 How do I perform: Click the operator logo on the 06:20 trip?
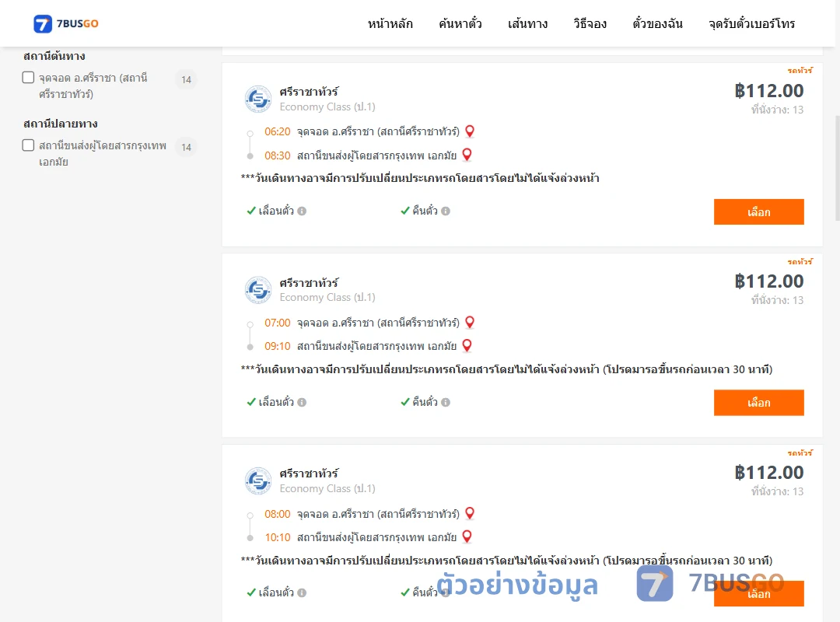pyautogui.click(x=258, y=99)
